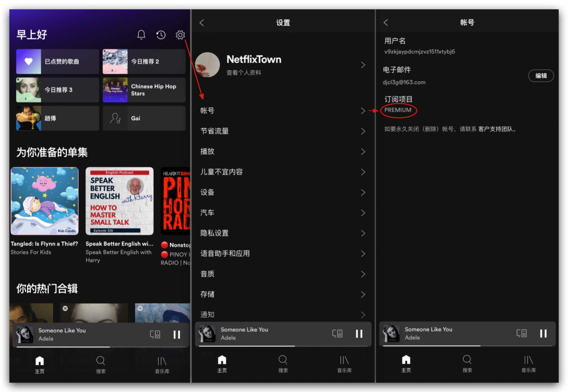Open notifications bell icon on home screen
Screen dimensions: 568x392
141,35
